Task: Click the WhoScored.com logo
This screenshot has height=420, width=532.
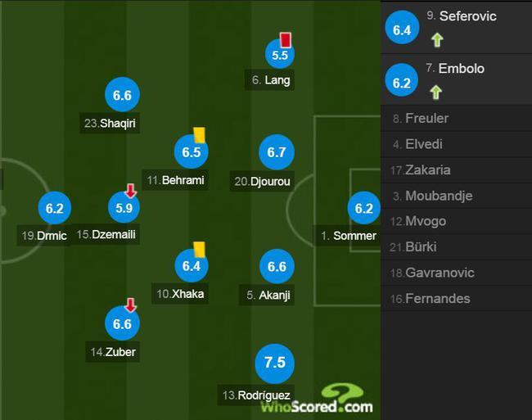Action: pyautogui.click(x=317, y=399)
